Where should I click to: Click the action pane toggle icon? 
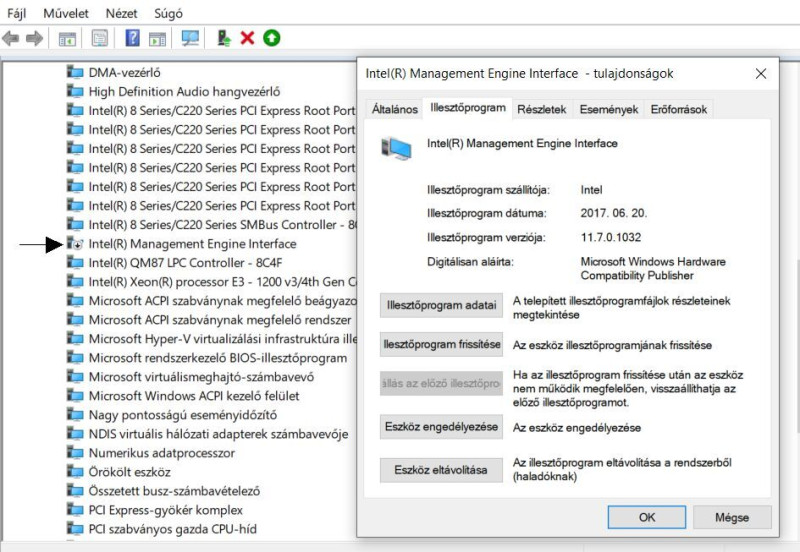[157, 38]
